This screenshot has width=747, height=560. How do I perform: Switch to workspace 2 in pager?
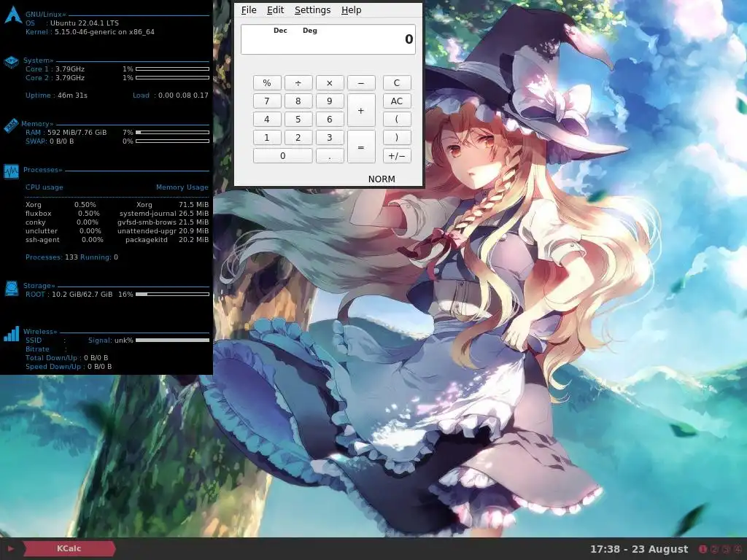(714, 549)
